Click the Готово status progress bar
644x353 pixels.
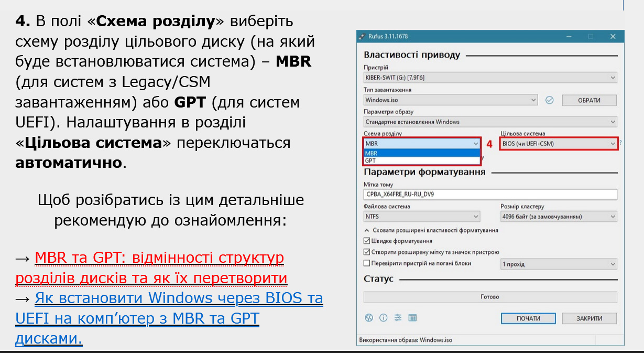tap(490, 297)
